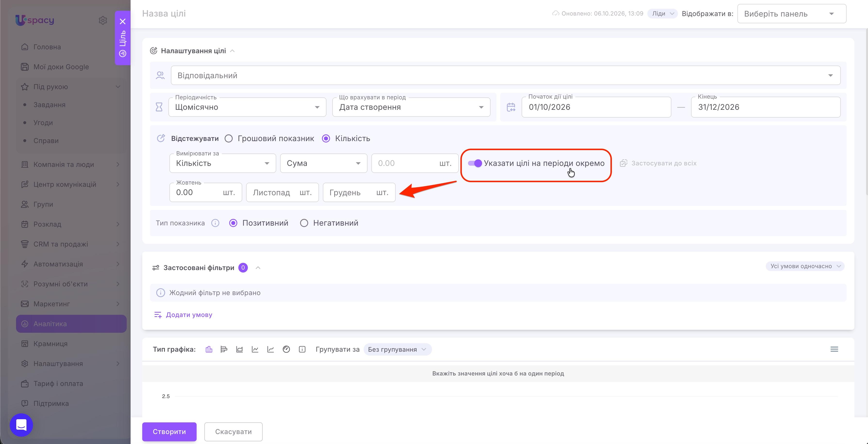Click the Кінець date field 31/12/2026
The image size is (868, 444).
point(766,107)
